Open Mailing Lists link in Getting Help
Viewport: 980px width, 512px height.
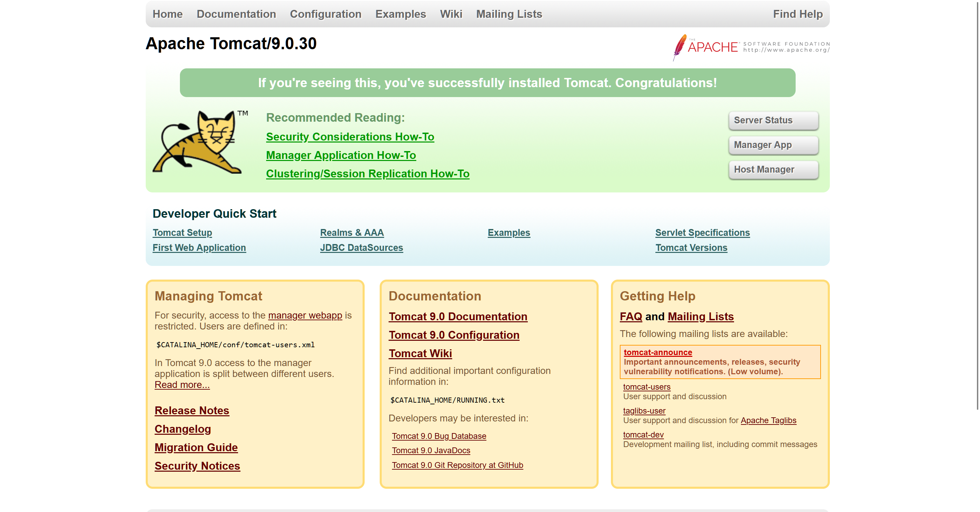point(701,316)
